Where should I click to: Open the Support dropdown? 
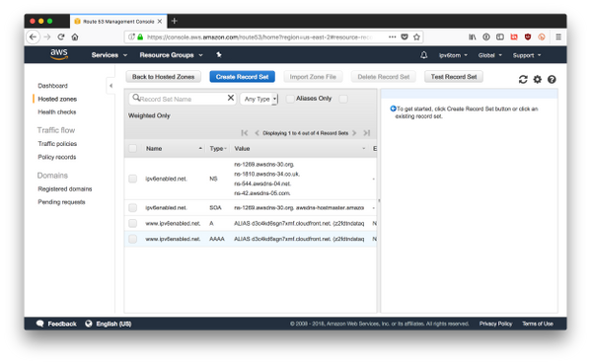coord(527,55)
